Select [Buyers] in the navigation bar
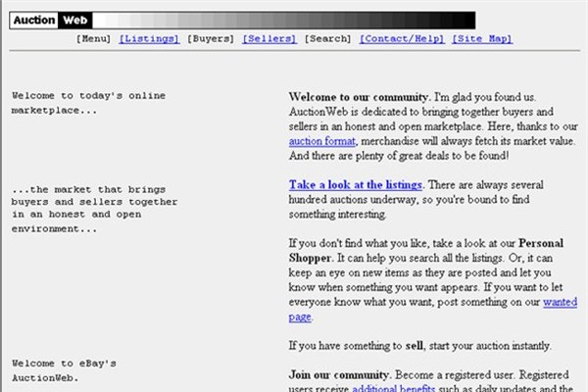 (x=211, y=39)
